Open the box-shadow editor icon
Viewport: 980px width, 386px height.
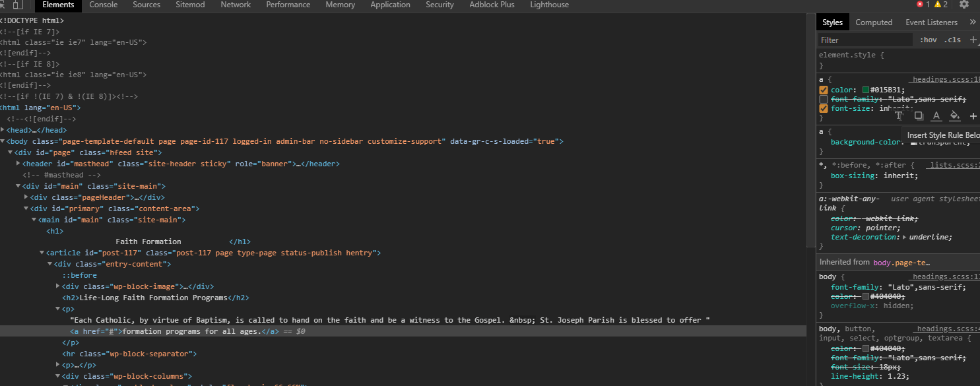coord(918,116)
